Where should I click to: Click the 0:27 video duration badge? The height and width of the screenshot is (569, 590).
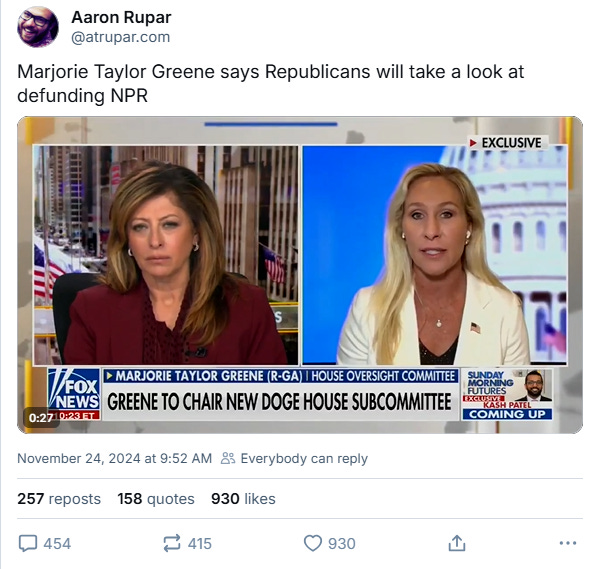(x=41, y=417)
